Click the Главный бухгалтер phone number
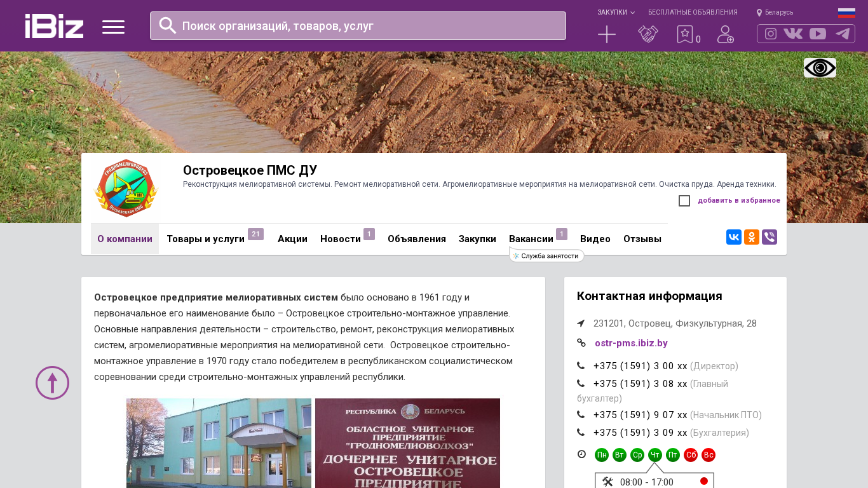This screenshot has width=868, height=488. (x=641, y=384)
